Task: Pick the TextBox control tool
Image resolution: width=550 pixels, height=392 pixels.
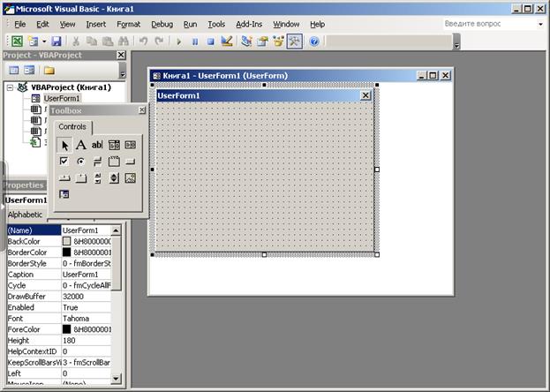Action: pos(97,145)
